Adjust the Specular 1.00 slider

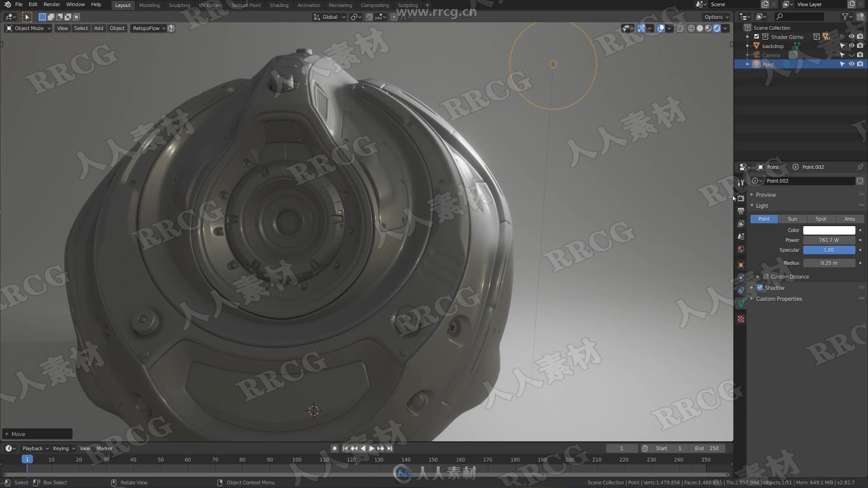829,250
